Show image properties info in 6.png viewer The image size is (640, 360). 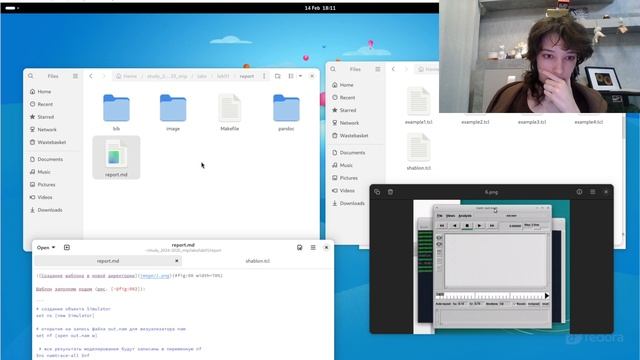[x=579, y=192]
